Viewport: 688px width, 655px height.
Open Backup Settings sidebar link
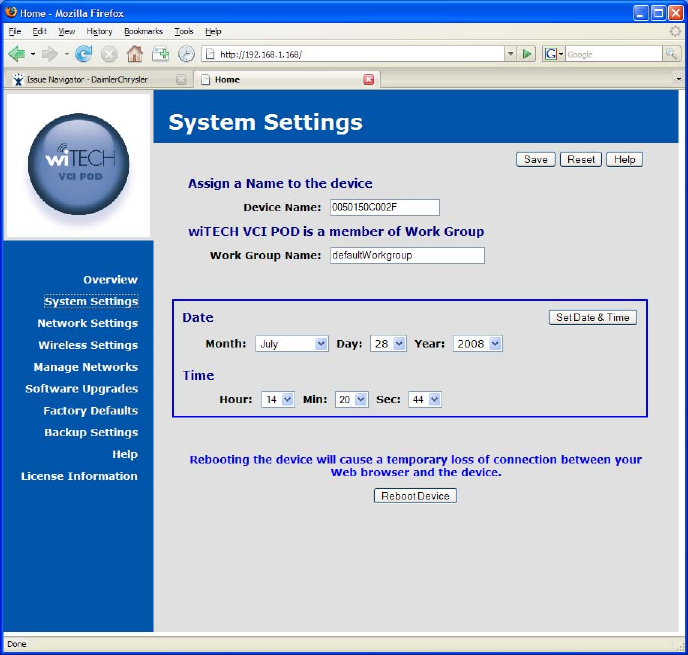(91, 433)
